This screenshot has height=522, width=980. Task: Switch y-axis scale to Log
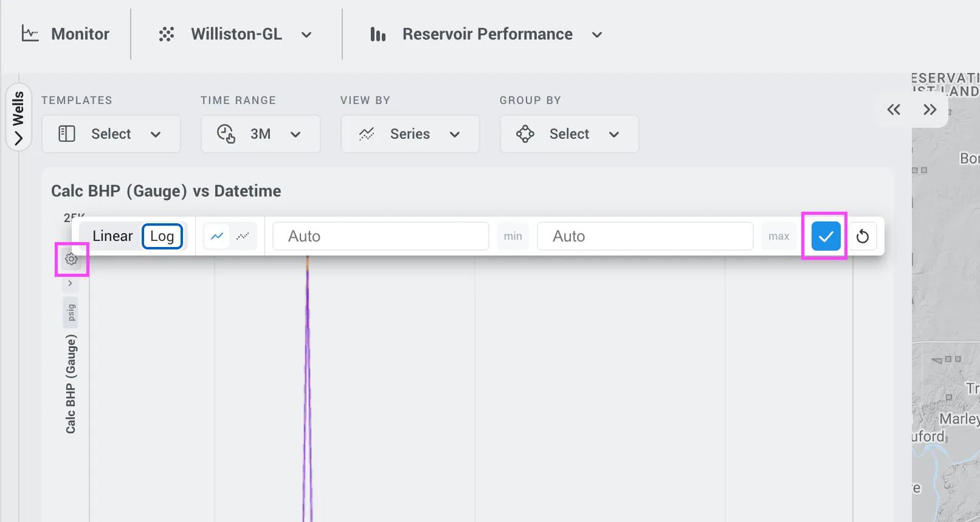162,236
